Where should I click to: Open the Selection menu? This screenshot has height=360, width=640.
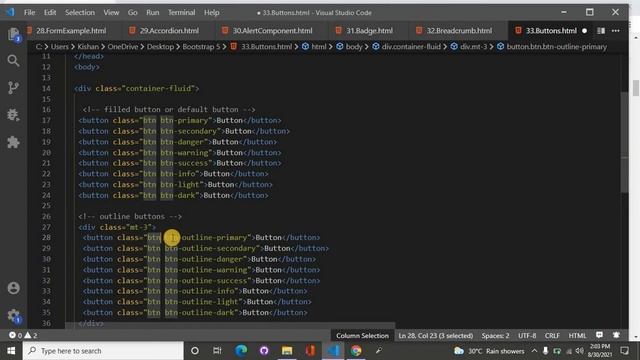click(x=80, y=13)
